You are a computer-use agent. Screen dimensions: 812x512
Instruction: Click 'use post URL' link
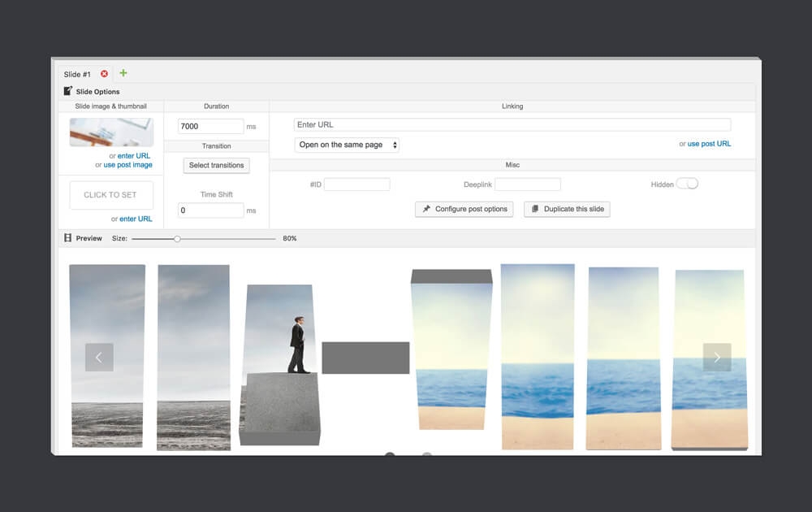coord(709,144)
